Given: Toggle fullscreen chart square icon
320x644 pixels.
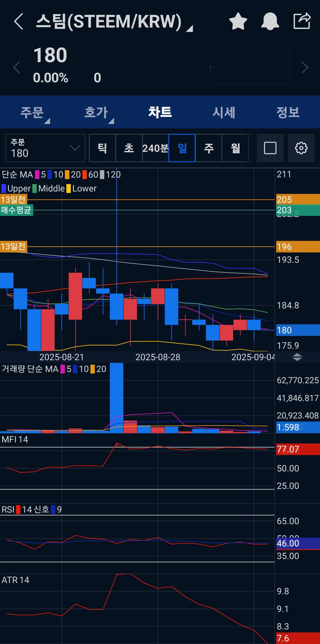Looking at the screenshot, I should tap(270, 148).
